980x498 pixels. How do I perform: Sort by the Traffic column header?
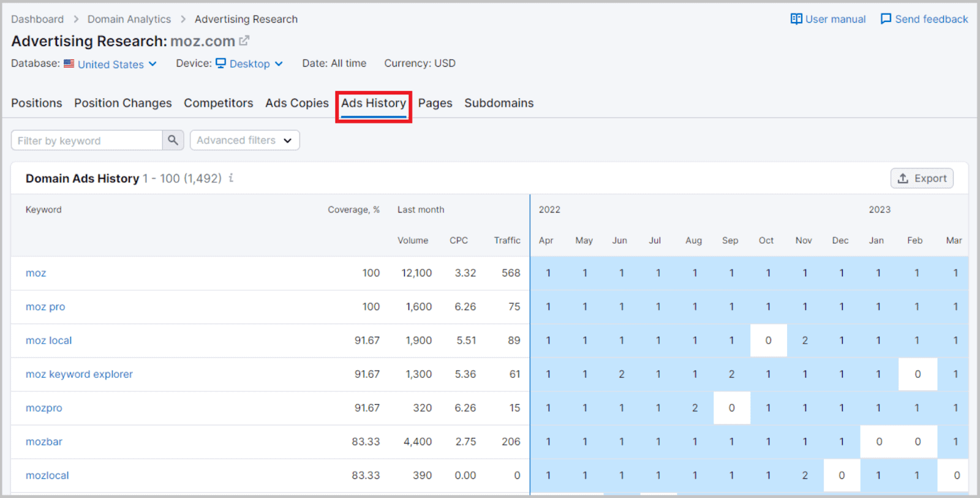[x=507, y=240]
